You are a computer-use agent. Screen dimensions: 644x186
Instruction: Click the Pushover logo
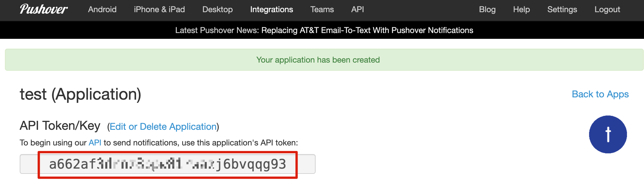pyautogui.click(x=44, y=9)
